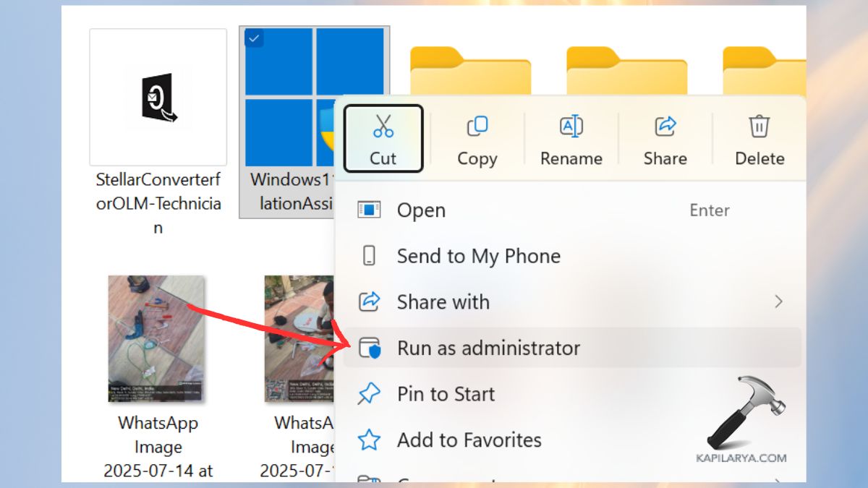The height and width of the screenshot is (488, 868).
Task: Click the Copy icon in the toolbar
Action: point(477,126)
